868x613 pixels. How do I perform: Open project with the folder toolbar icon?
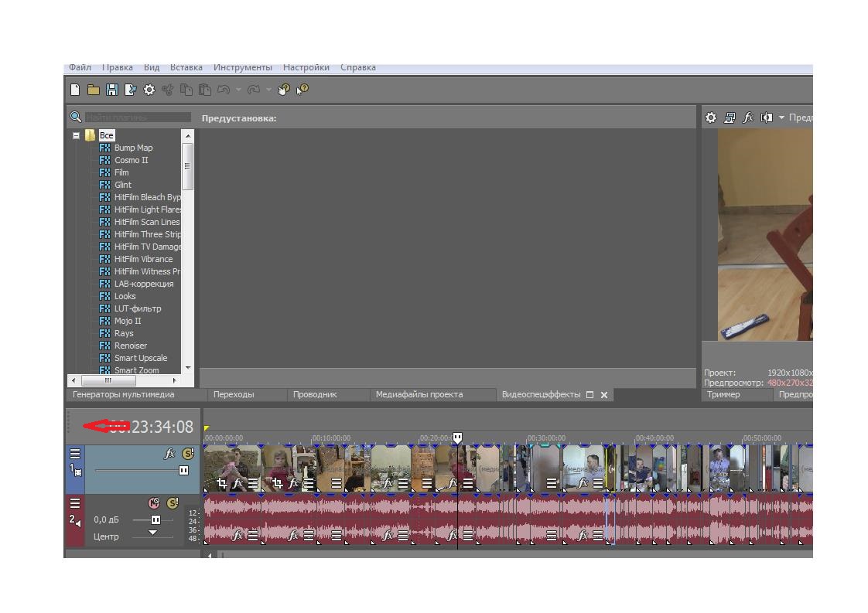94,90
